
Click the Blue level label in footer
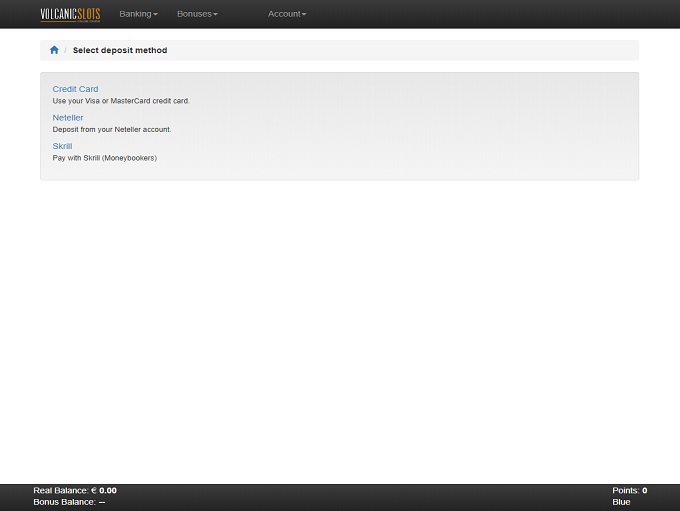point(621,502)
